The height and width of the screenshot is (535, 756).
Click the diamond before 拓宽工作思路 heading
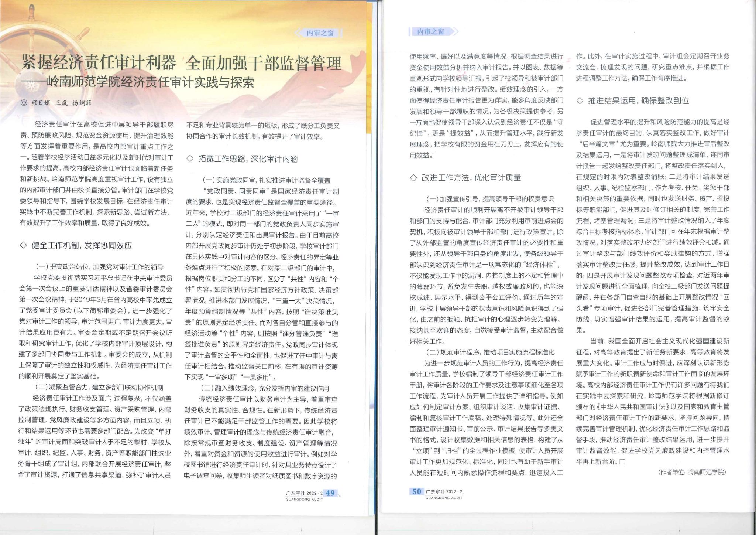[x=190, y=159]
